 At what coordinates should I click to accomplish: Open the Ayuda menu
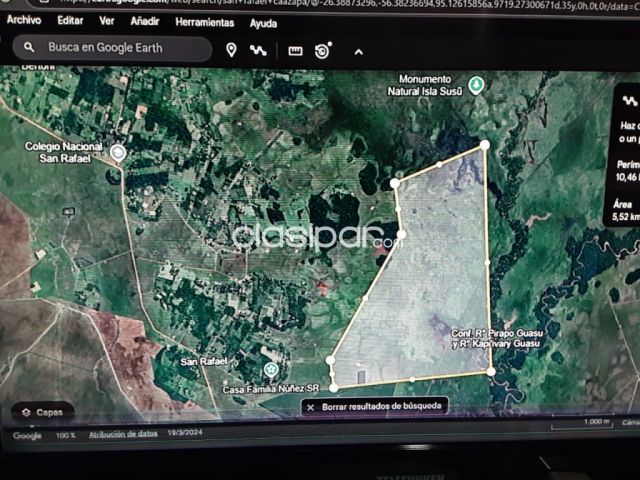click(263, 23)
